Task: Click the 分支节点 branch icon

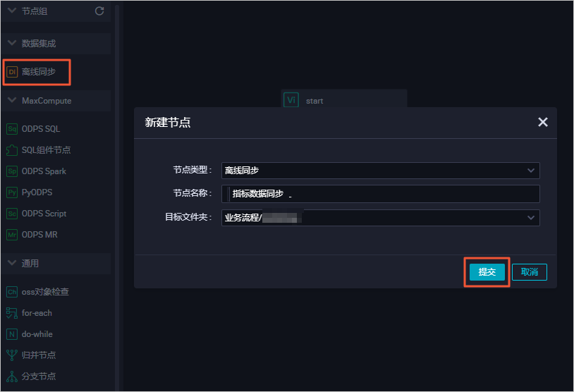Action: coord(12,376)
